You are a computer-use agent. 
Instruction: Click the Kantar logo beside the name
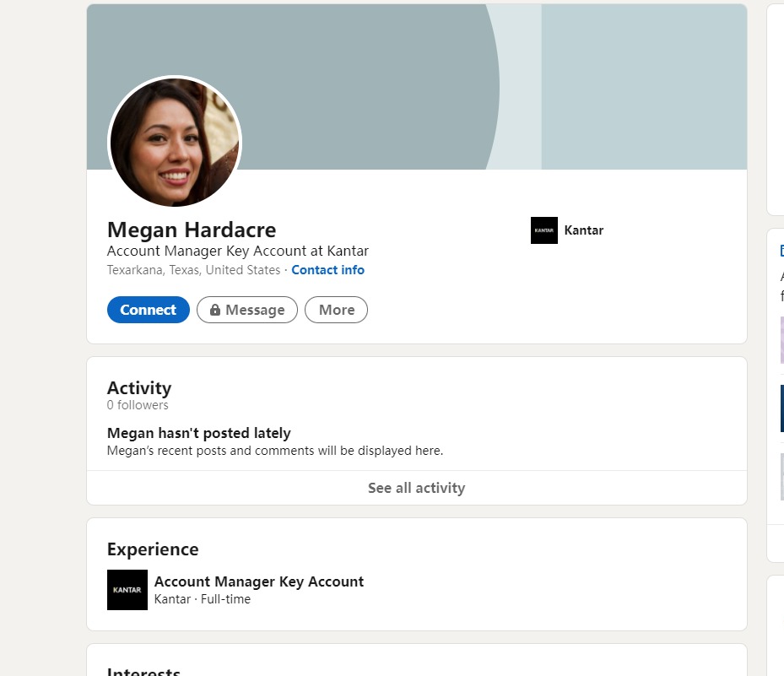(x=544, y=230)
